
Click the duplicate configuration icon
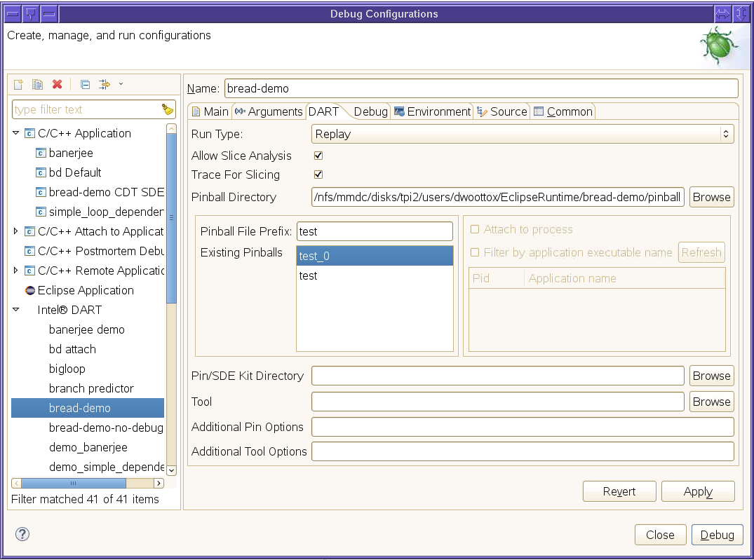(38, 84)
